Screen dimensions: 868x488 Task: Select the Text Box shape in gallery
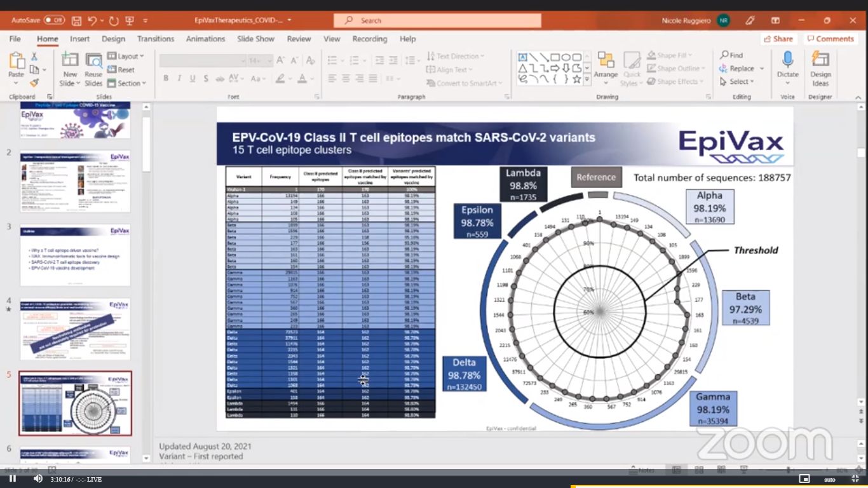point(523,57)
